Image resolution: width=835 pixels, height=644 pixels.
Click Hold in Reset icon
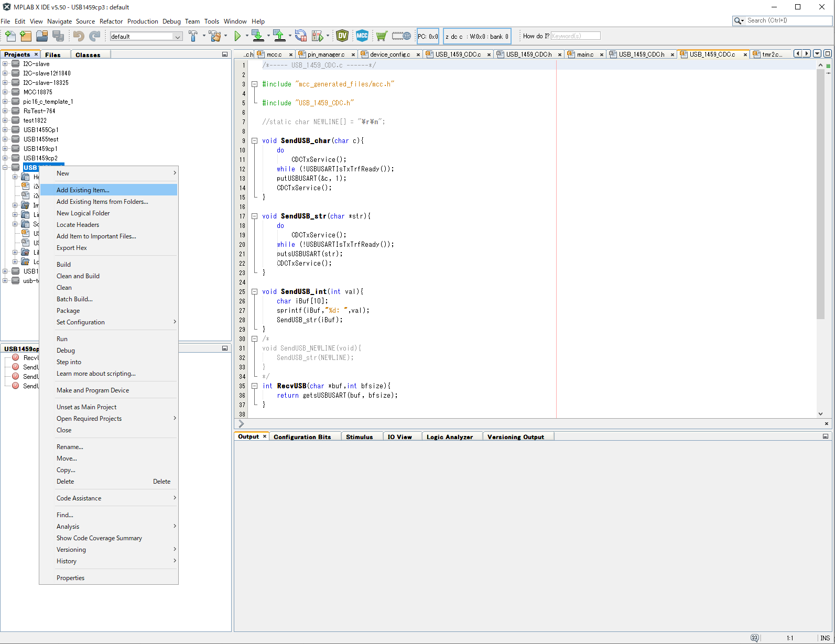(300, 36)
